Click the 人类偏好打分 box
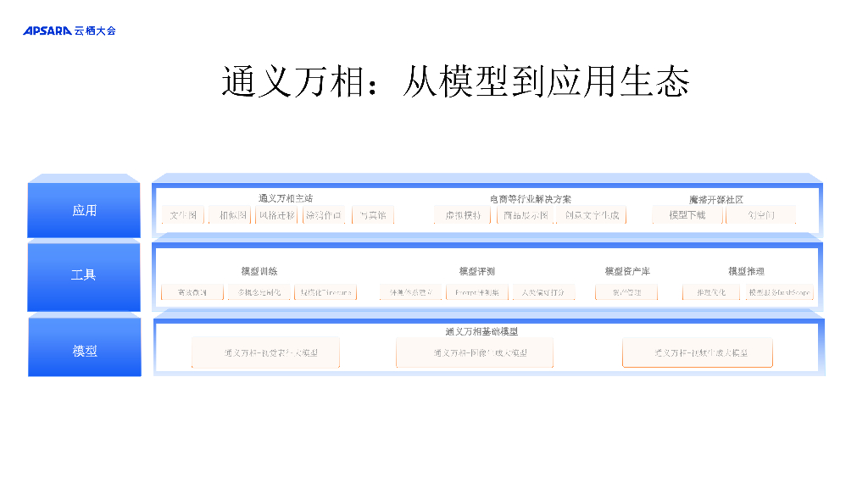Viewport: 868px width, 488px height. pos(543,292)
